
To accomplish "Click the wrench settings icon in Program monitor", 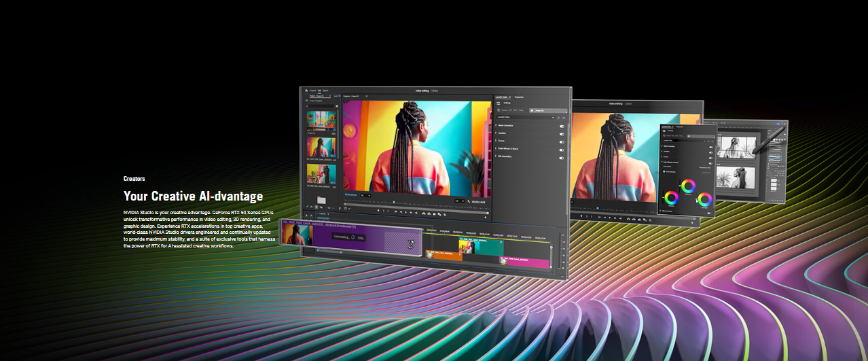I will tap(469, 201).
